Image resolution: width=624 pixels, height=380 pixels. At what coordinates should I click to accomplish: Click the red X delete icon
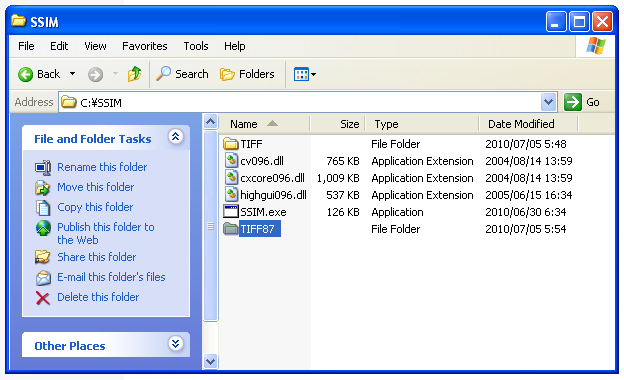coord(43,298)
